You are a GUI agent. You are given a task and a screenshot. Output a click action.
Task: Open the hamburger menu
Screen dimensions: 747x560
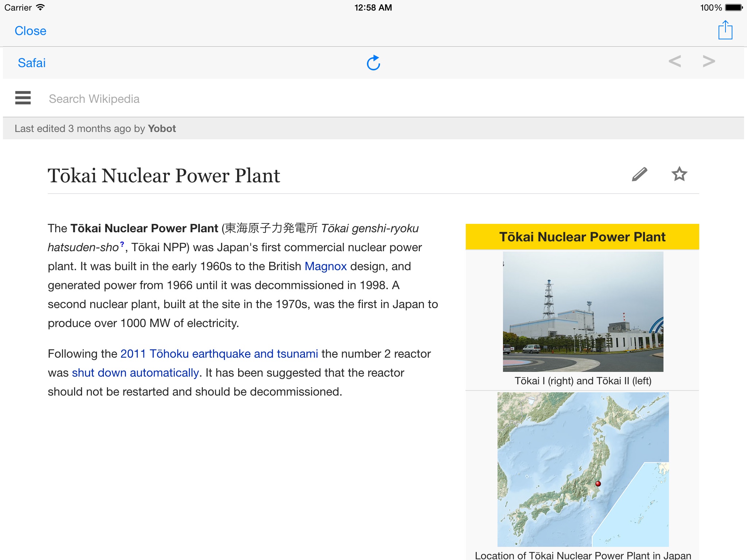pos(23,98)
